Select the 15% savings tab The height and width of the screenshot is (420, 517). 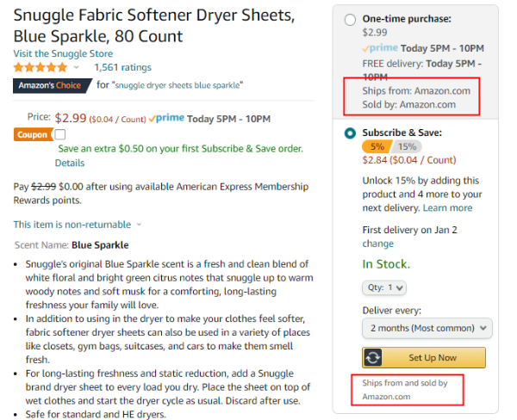click(406, 146)
